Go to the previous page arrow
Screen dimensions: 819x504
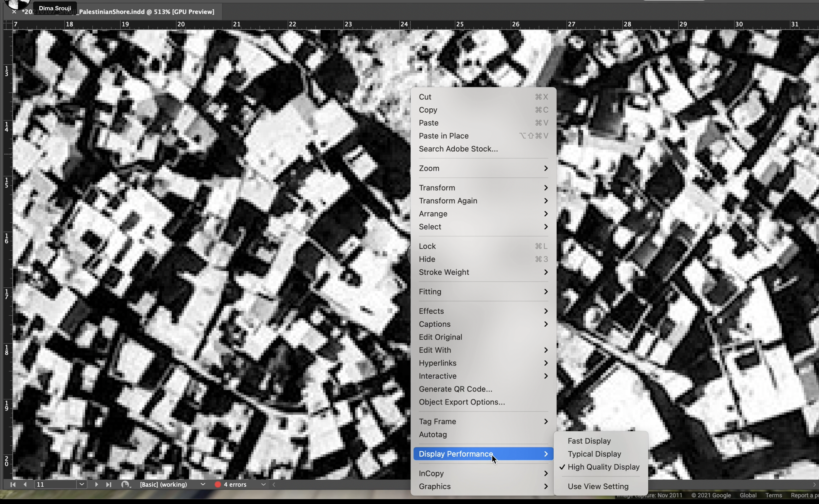tap(25, 485)
